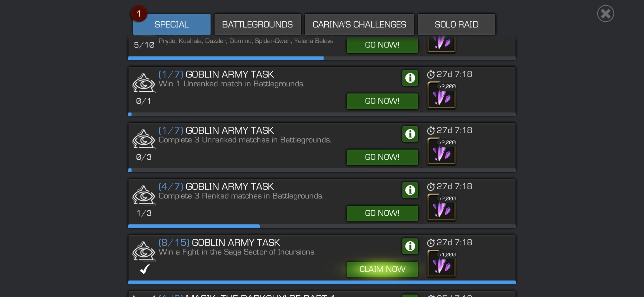Image resolution: width=644 pixels, height=297 pixels.
Task: Open info for Complete 3 Unranked matches task
Action: click(410, 134)
